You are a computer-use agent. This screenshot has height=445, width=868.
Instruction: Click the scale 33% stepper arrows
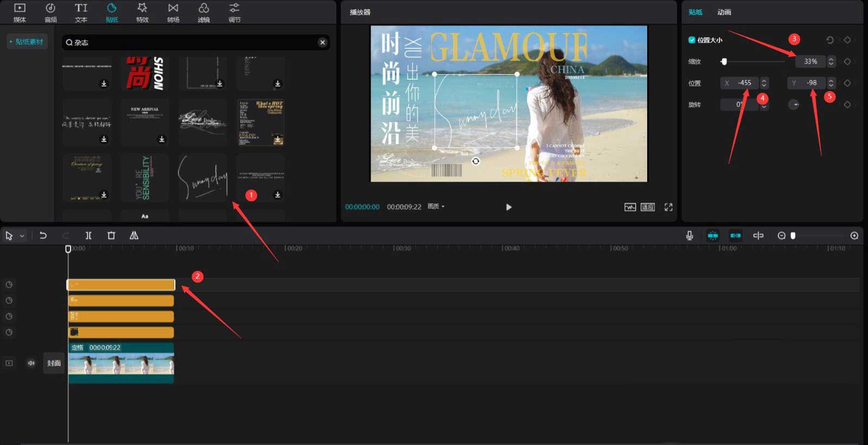pyautogui.click(x=831, y=62)
